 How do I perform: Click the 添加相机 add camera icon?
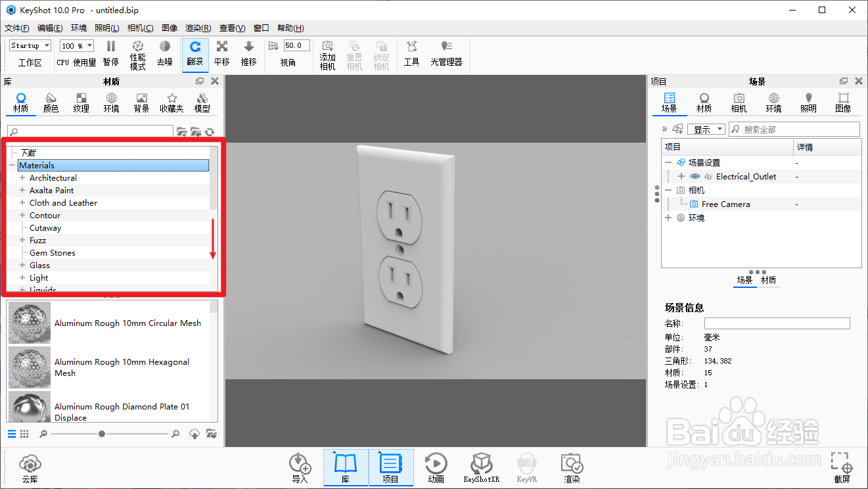click(328, 55)
